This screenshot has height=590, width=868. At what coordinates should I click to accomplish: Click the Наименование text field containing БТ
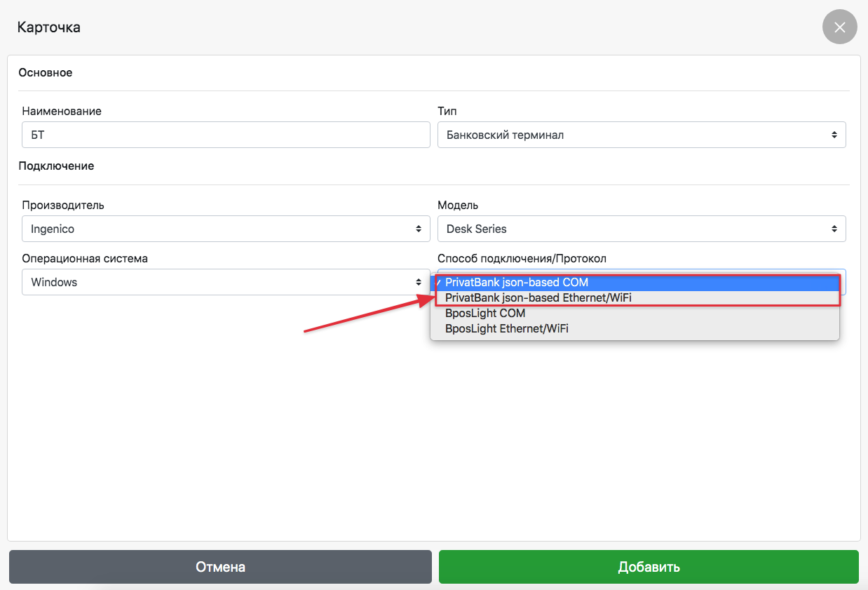point(226,135)
